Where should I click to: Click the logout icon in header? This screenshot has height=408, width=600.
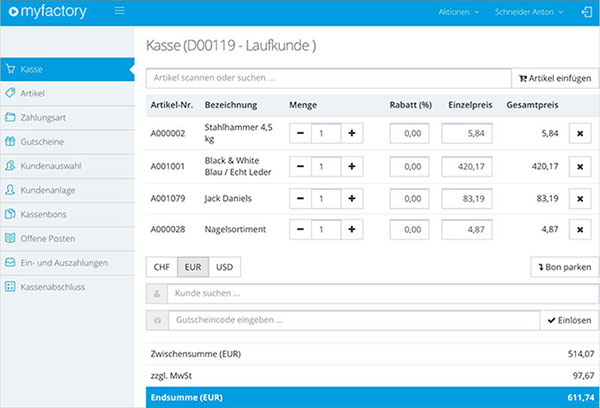pos(587,12)
